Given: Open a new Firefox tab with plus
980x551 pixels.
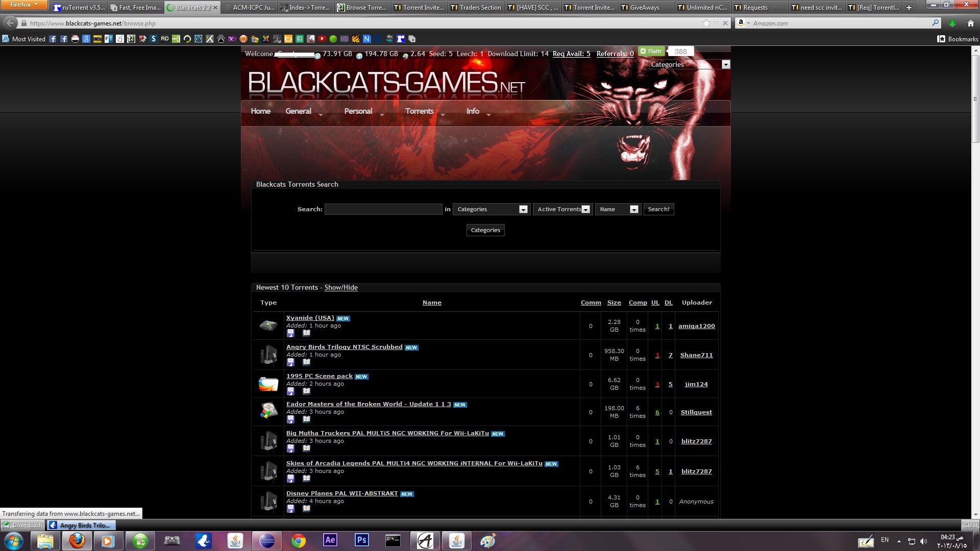Looking at the screenshot, I should point(909,8).
